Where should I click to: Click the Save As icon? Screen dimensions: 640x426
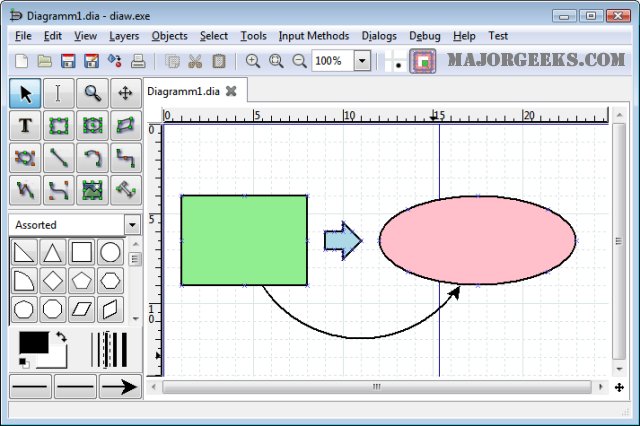click(91, 61)
